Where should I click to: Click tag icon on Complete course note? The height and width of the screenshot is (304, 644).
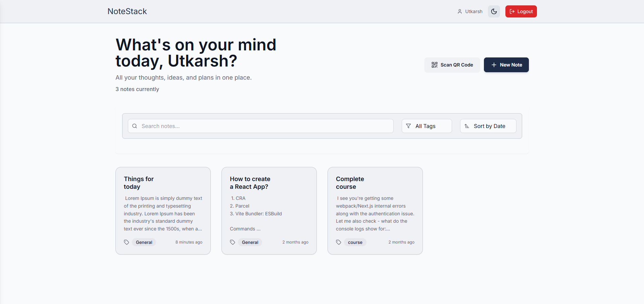coord(339,242)
